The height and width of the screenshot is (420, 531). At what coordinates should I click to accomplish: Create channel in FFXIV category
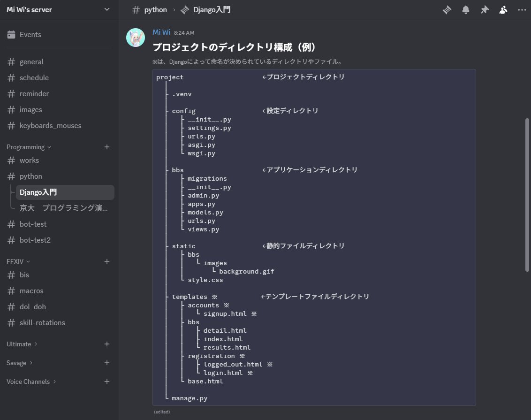[x=106, y=261]
